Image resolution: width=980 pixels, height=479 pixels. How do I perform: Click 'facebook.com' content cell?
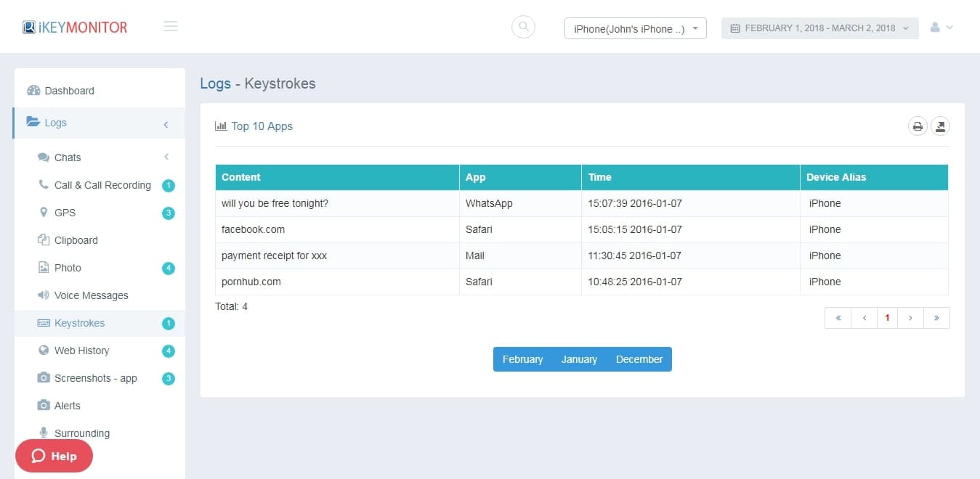click(x=337, y=229)
